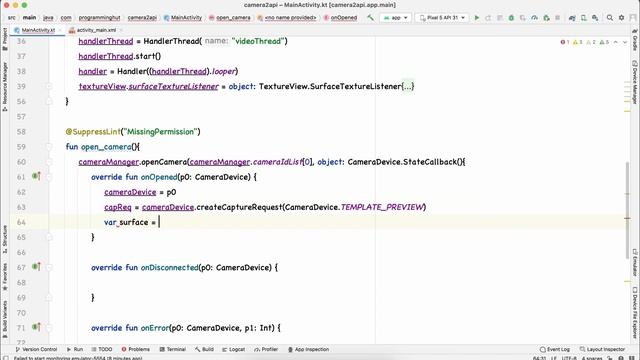Image resolution: width=640 pixels, height=360 pixels.
Task: Click the MainActivity breadcrumb item
Action: pos(183,18)
